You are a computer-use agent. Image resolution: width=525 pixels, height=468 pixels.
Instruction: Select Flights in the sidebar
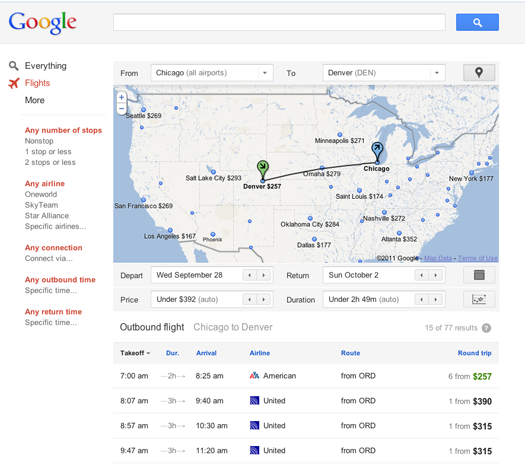37,83
